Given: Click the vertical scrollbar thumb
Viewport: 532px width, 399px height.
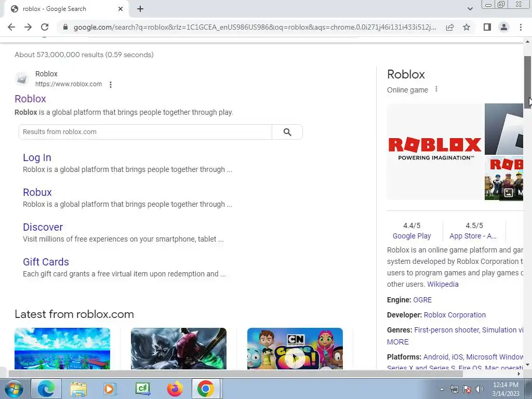Looking at the screenshot, I should click(528, 82).
